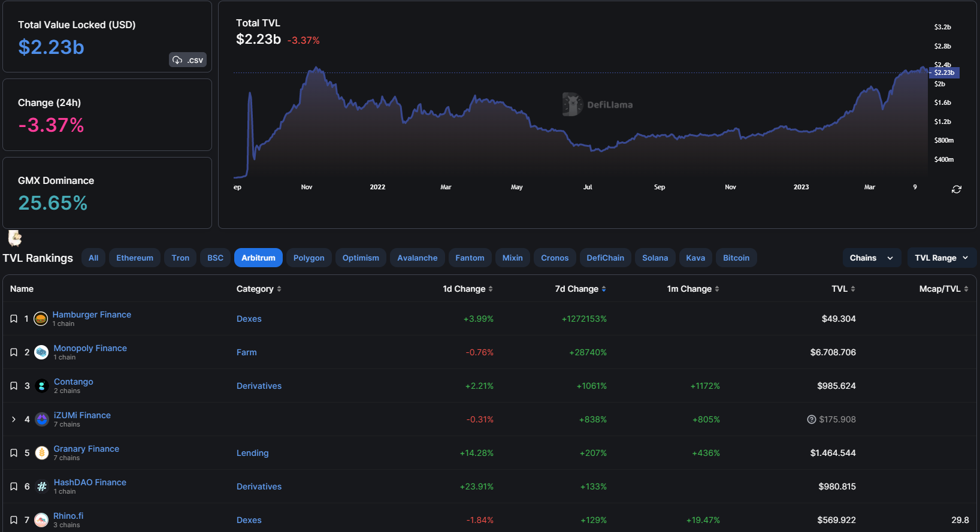Sort table by 7d Change
Viewport: 980px width, 532px height.
(x=580, y=289)
